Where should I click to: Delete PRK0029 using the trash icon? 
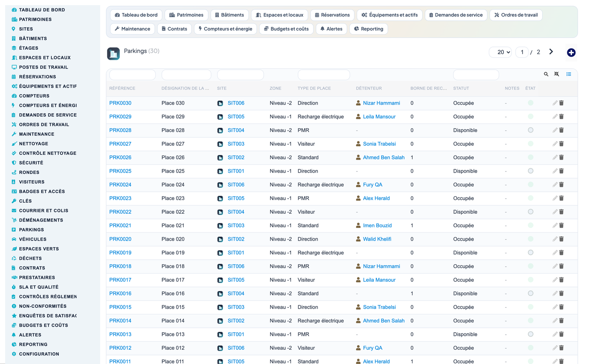click(x=561, y=116)
